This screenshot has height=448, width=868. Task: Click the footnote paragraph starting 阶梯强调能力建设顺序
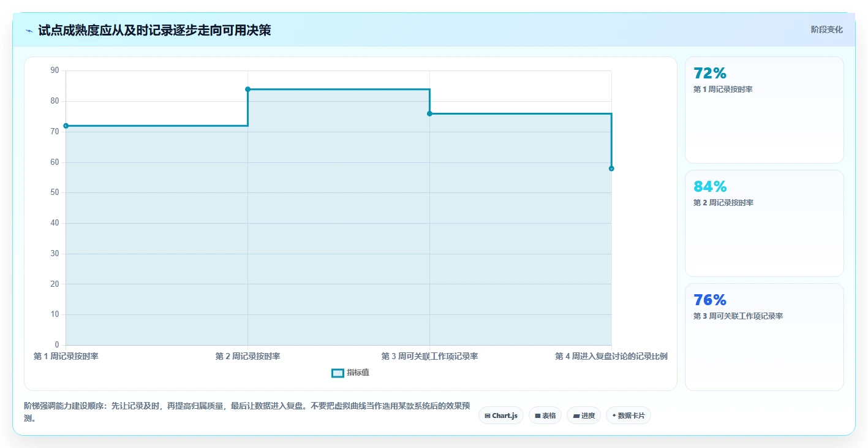click(247, 412)
